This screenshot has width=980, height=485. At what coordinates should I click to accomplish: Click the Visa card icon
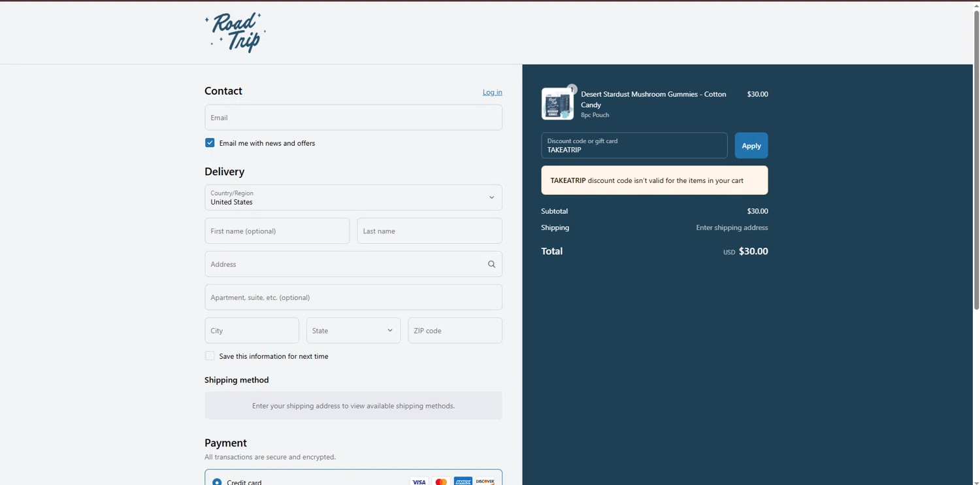click(x=419, y=482)
